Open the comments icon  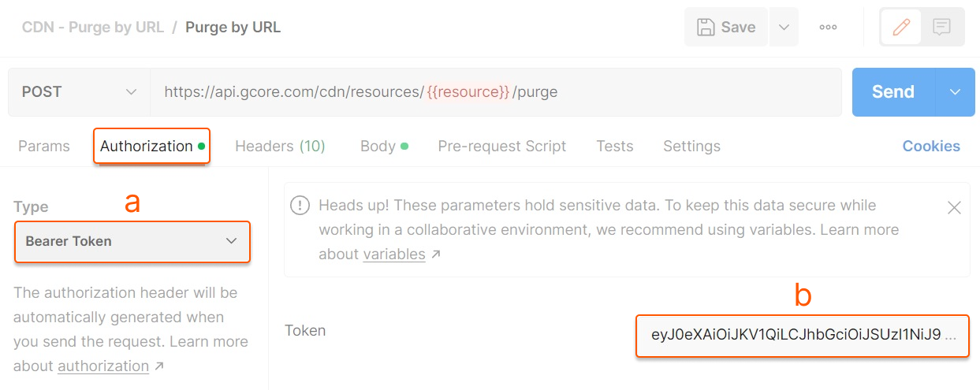click(x=941, y=28)
